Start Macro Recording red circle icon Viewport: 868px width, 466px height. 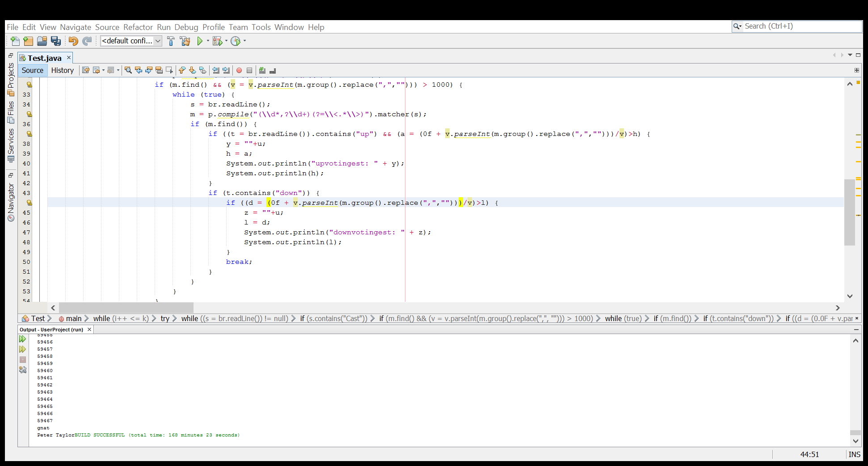(239, 70)
